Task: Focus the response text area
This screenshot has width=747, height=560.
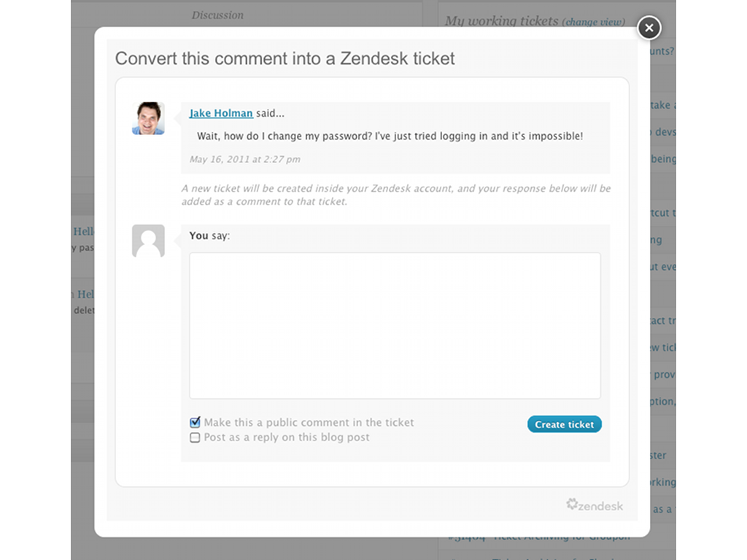Action: click(395, 325)
